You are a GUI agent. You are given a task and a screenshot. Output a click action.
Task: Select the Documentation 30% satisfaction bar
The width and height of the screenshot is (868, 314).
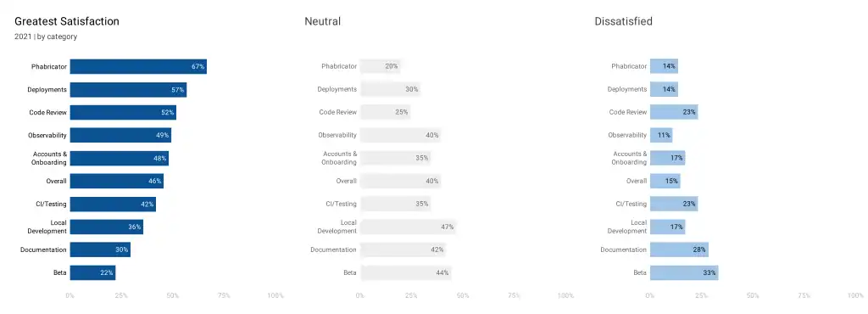click(x=100, y=250)
